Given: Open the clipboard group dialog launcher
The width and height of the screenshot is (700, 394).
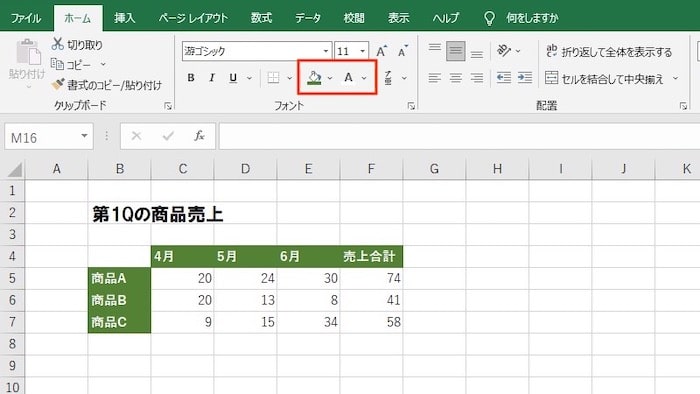Looking at the screenshot, I should point(168,106).
